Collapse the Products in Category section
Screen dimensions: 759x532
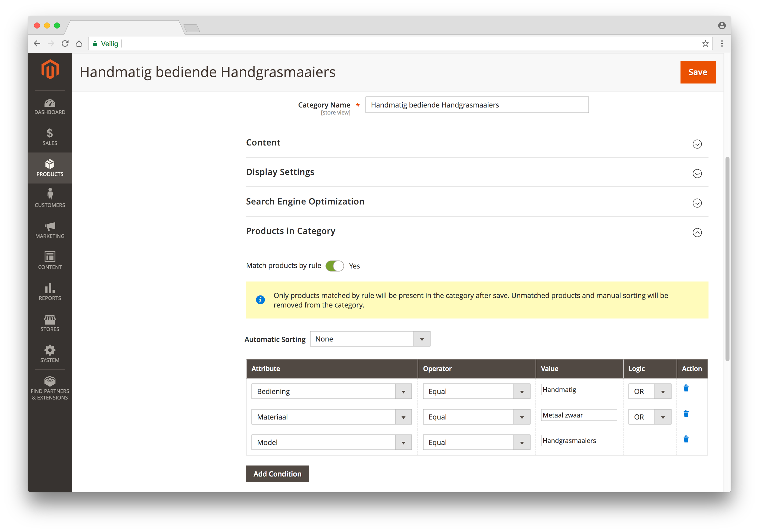[697, 232]
